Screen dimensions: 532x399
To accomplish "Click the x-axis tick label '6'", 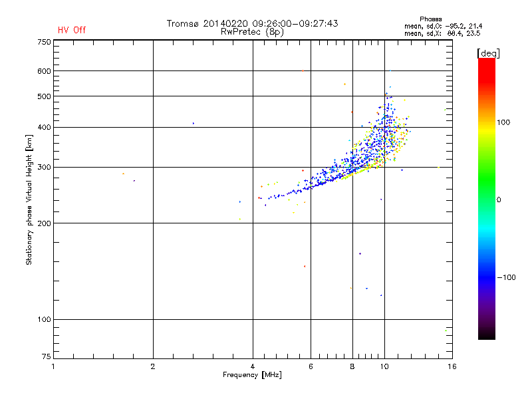I will (311, 366).
